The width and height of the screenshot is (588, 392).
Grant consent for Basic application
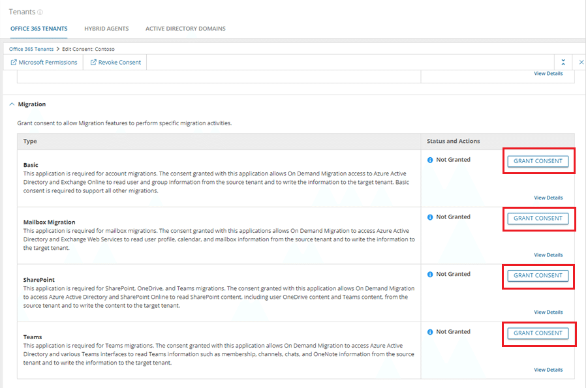click(x=538, y=161)
